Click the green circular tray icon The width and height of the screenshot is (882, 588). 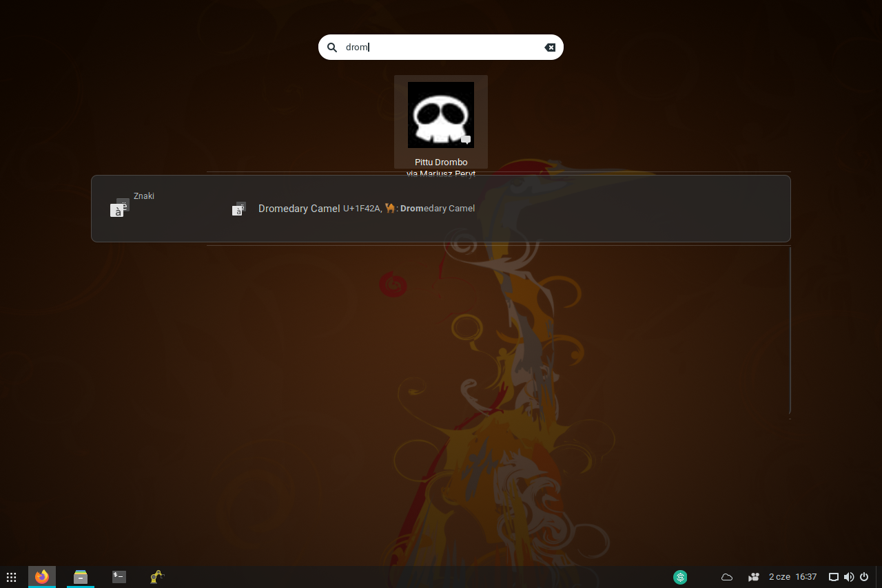tap(680, 577)
